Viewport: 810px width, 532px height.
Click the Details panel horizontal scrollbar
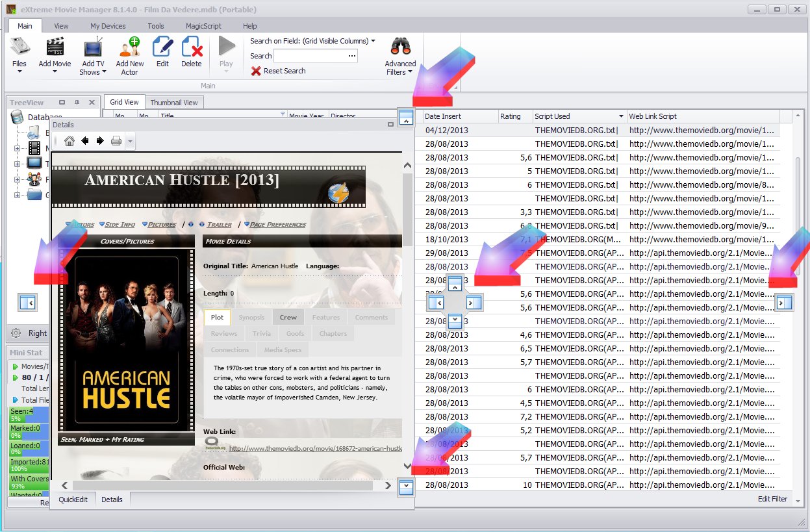[x=222, y=485]
